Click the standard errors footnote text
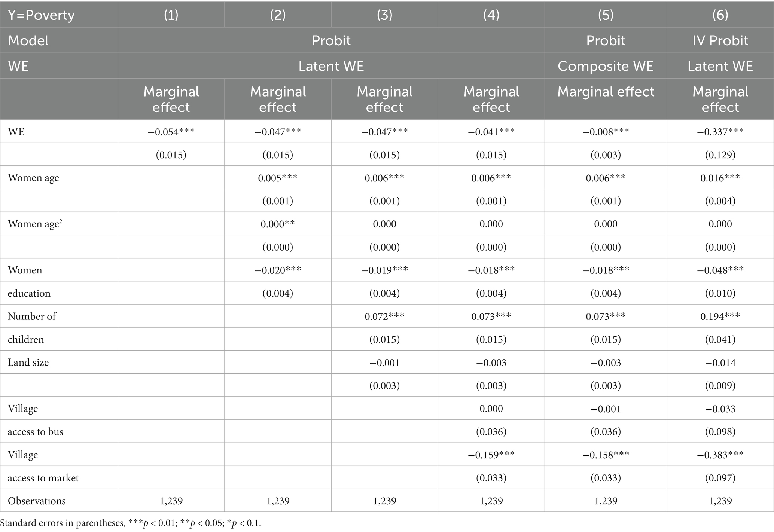 point(131,523)
